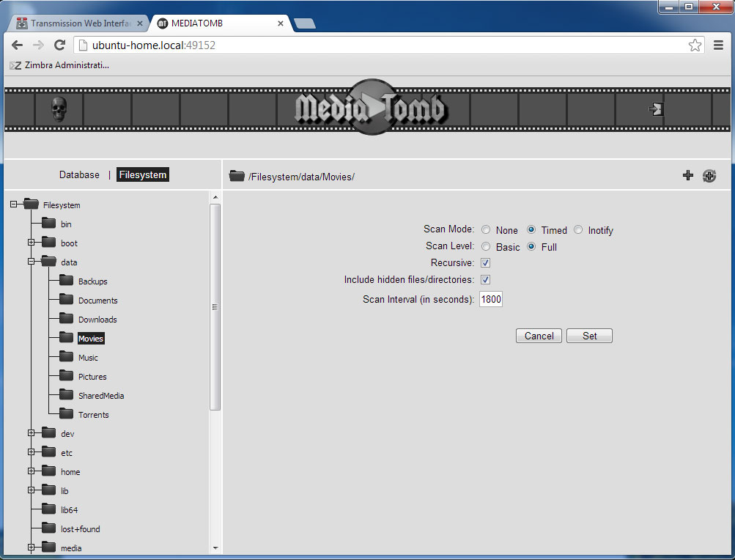Open the Chrome menu hamburger icon
Image resolution: width=735 pixels, height=560 pixels.
click(718, 45)
